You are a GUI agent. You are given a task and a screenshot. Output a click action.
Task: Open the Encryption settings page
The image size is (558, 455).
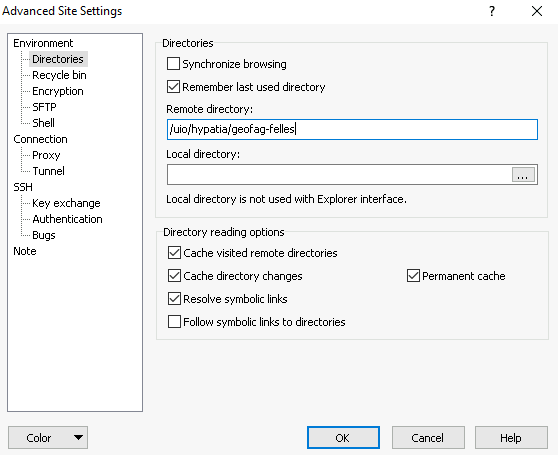(x=58, y=91)
